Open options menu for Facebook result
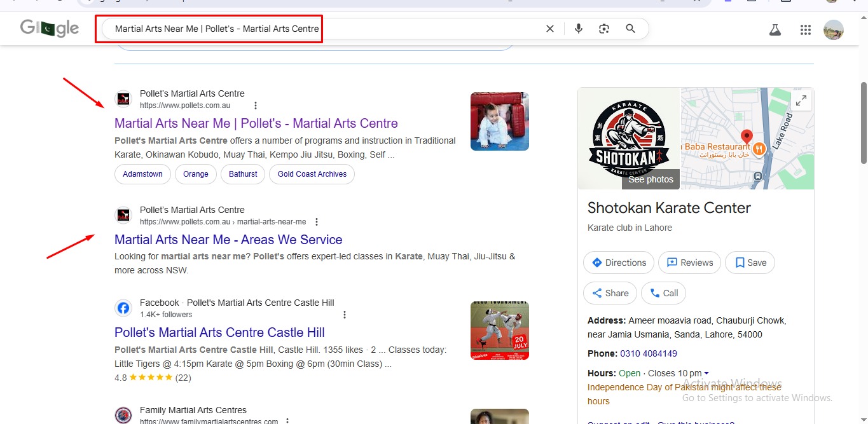 point(345,315)
